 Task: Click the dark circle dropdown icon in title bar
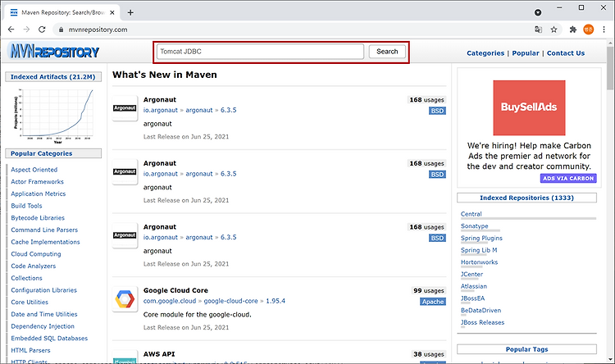[538, 12]
